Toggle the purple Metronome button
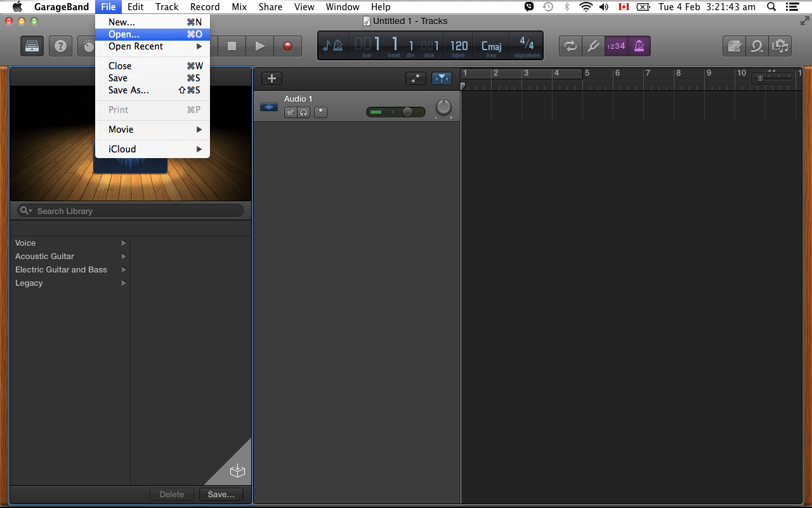Screen dimensions: 812x508 point(639,46)
